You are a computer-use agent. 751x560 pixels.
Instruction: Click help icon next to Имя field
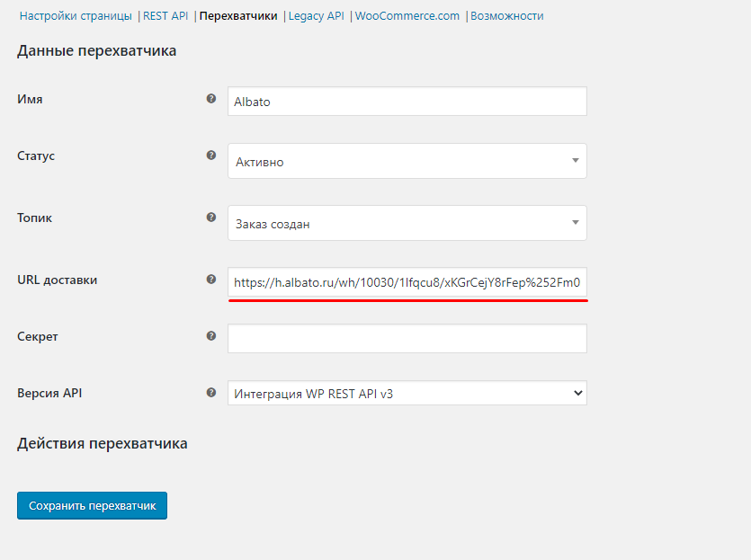pyautogui.click(x=211, y=99)
